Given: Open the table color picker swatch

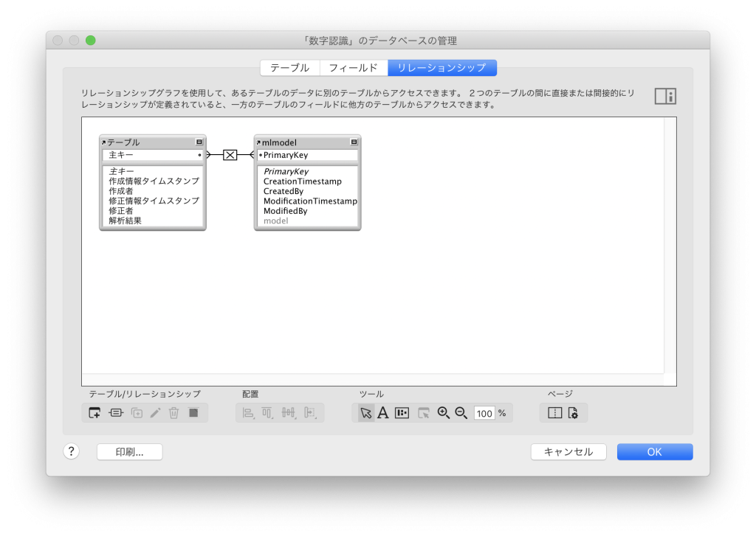Looking at the screenshot, I should (193, 413).
